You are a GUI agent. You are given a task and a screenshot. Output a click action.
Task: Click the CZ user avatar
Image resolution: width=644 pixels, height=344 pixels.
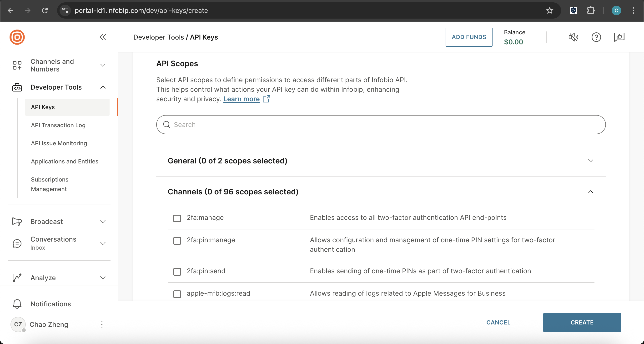pos(18,324)
